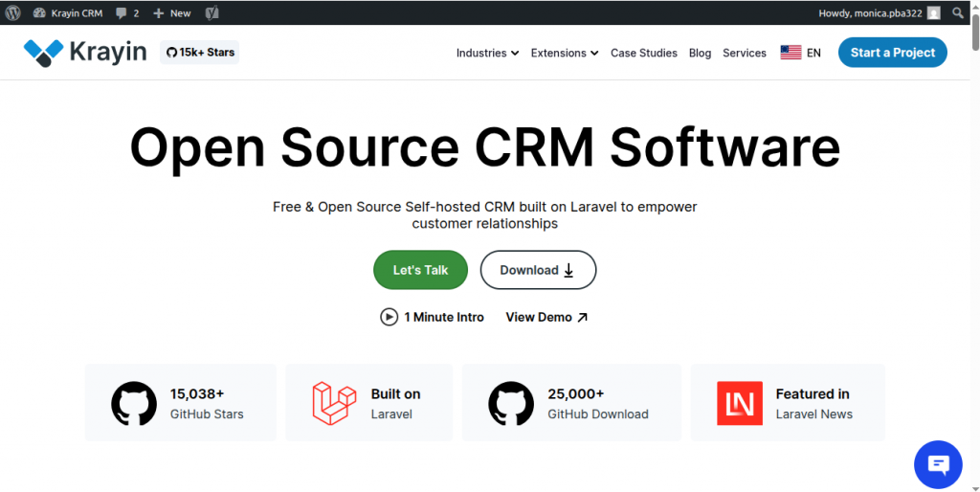The height and width of the screenshot is (492, 980).
Task: Open the EN language selector
Action: (813, 54)
